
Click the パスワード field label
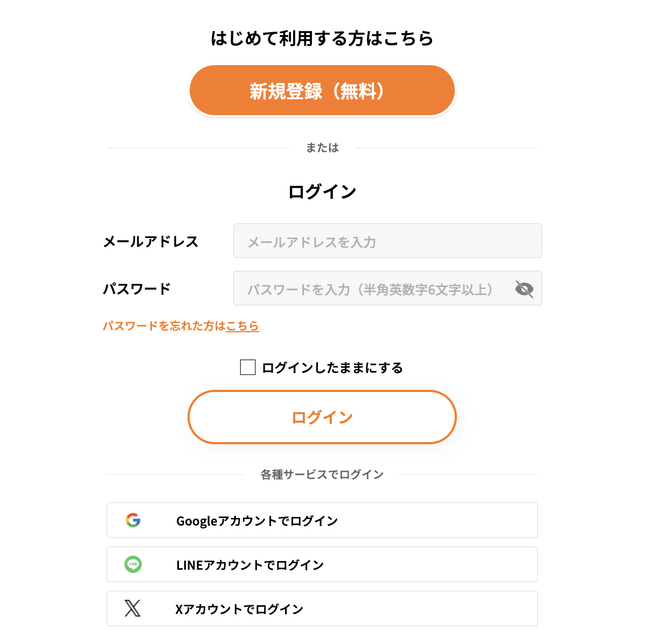tap(137, 289)
